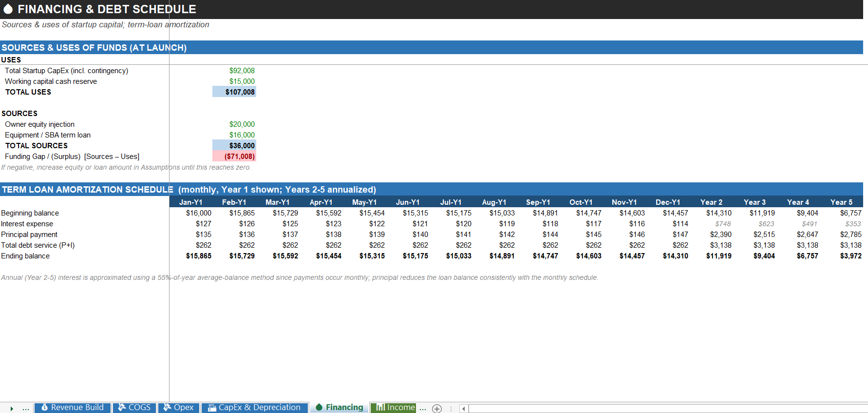Add a new sheet with the plus button
The height and width of the screenshot is (413, 868).
click(x=437, y=409)
